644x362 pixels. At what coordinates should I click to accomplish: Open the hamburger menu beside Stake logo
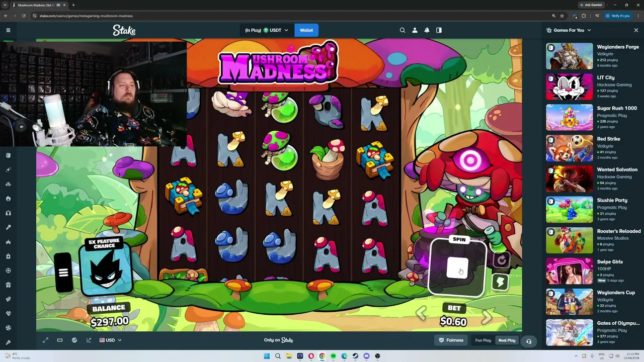pyautogui.click(x=8, y=30)
